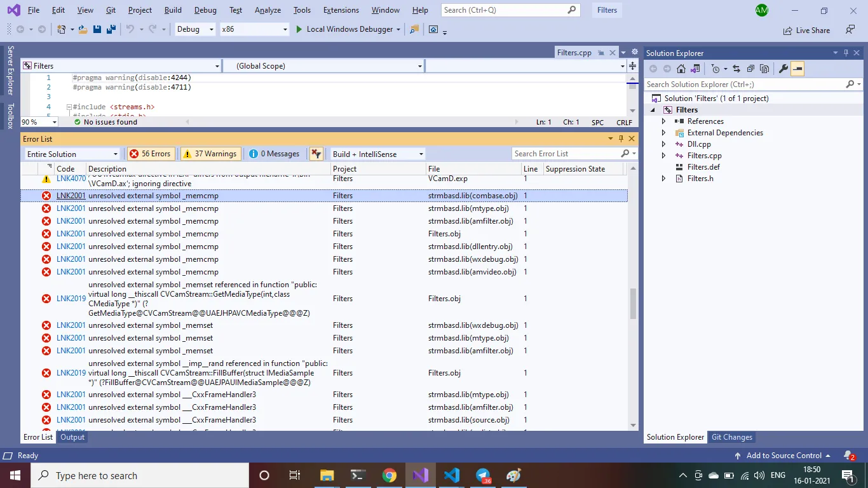The image size is (868, 488).
Task: Open Properties wrench icon in Solution Explorer
Action: [783, 69]
